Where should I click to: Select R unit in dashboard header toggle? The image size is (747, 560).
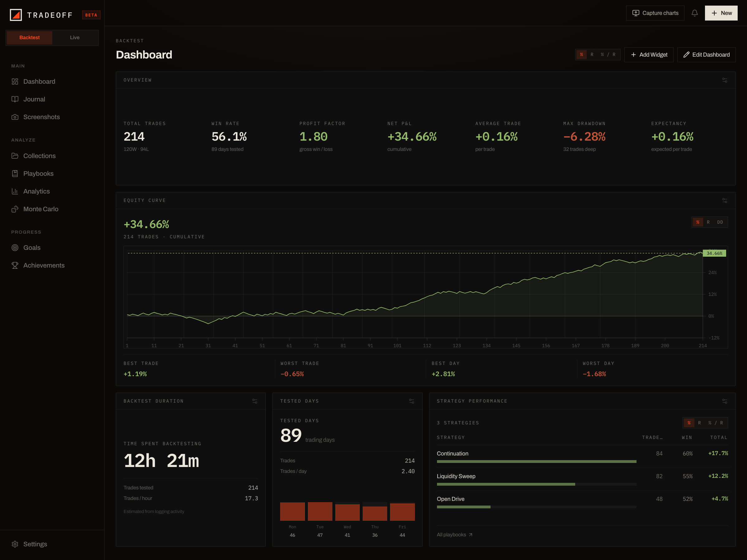tap(592, 55)
